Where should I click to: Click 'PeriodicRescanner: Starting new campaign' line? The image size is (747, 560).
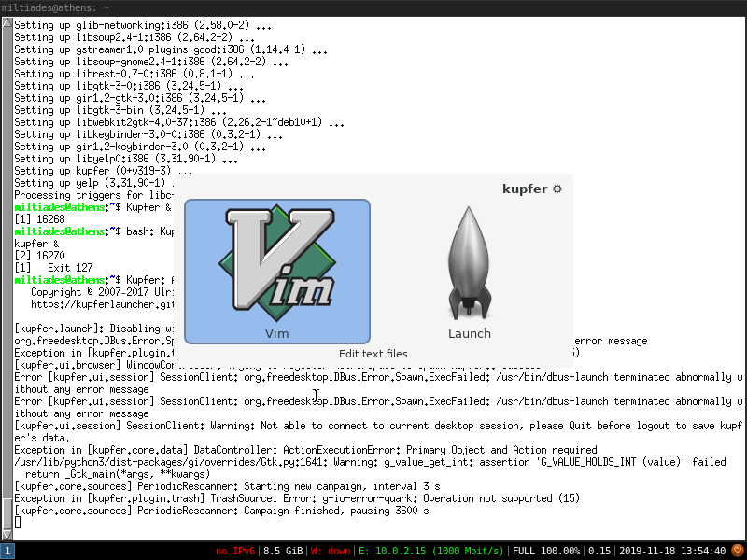pyautogui.click(x=227, y=486)
